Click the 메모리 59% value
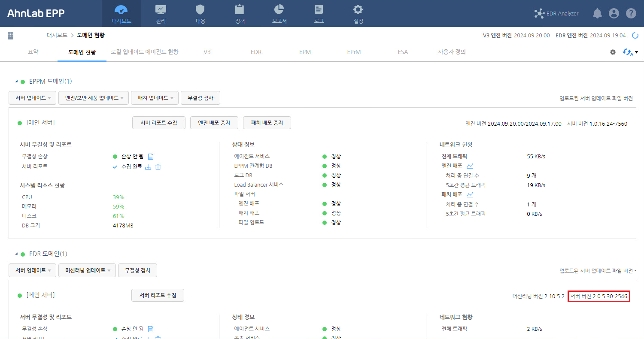 pyautogui.click(x=118, y=206)
